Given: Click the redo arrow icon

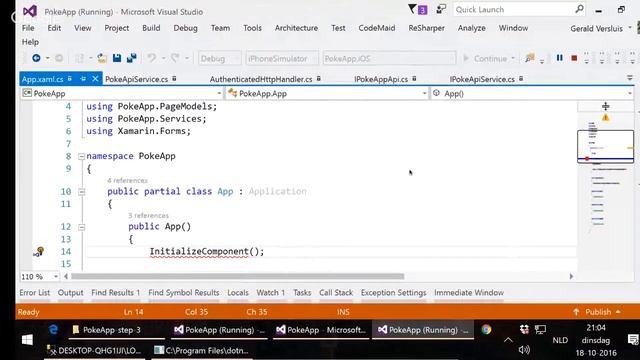Looking at the screenshot, I should point(175,58).
